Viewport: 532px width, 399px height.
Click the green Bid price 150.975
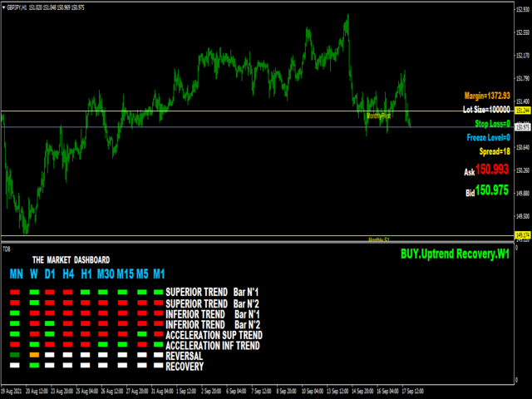[492, 190]
